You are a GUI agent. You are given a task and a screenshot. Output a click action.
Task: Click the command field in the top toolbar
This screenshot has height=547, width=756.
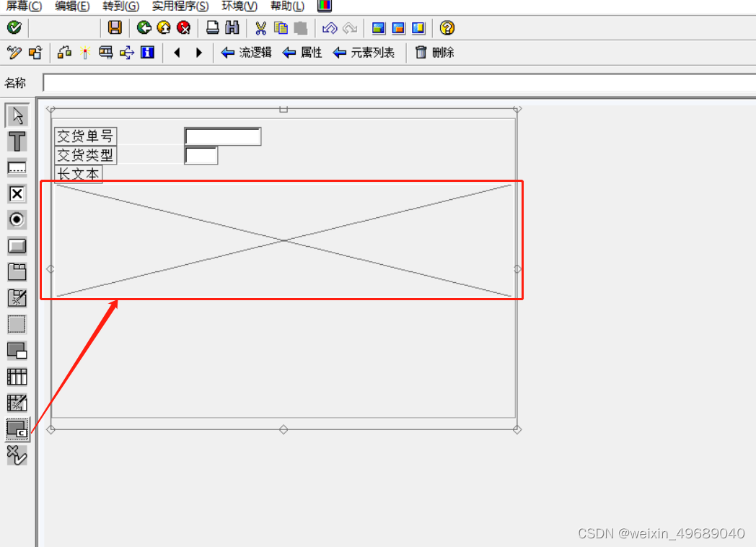(65, 27)
